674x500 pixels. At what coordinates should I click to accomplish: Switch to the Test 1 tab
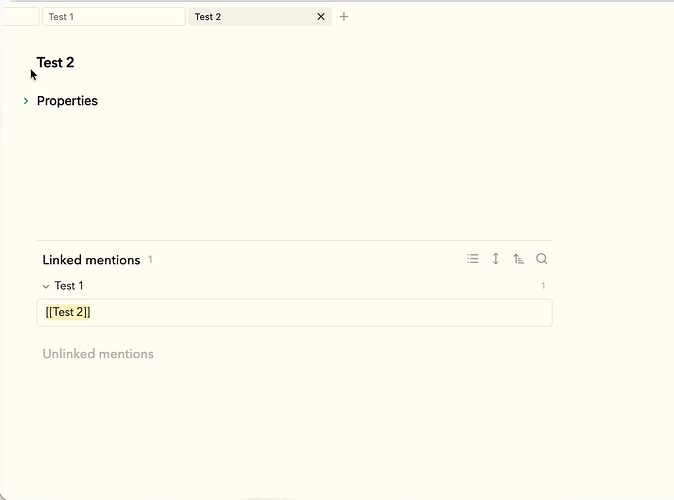(x=112, y=17)
